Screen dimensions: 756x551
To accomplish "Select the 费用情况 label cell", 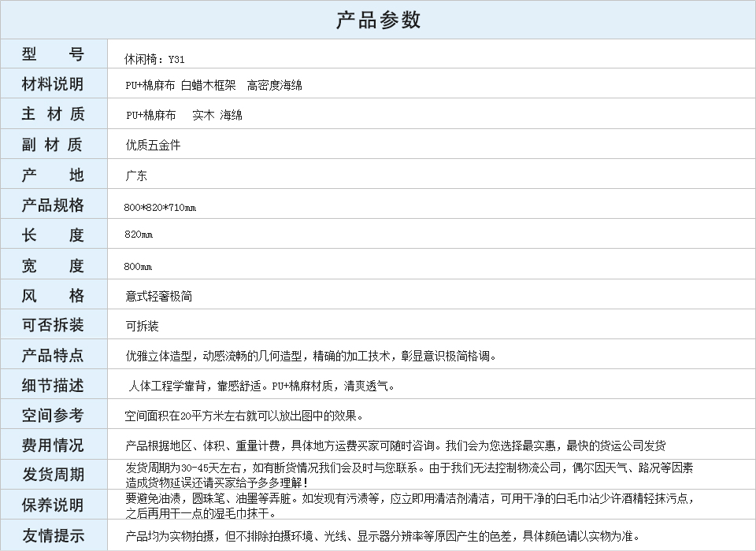I will [x=53, y=445].
